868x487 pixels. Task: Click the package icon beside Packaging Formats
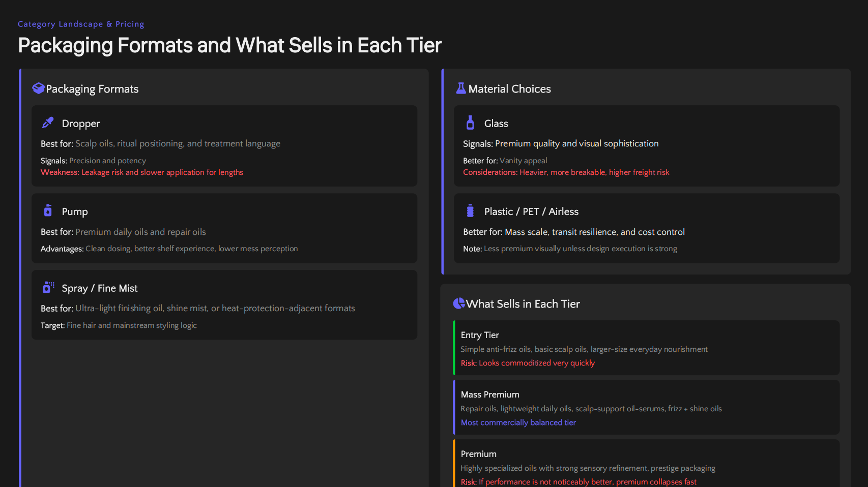pos(38,88)
